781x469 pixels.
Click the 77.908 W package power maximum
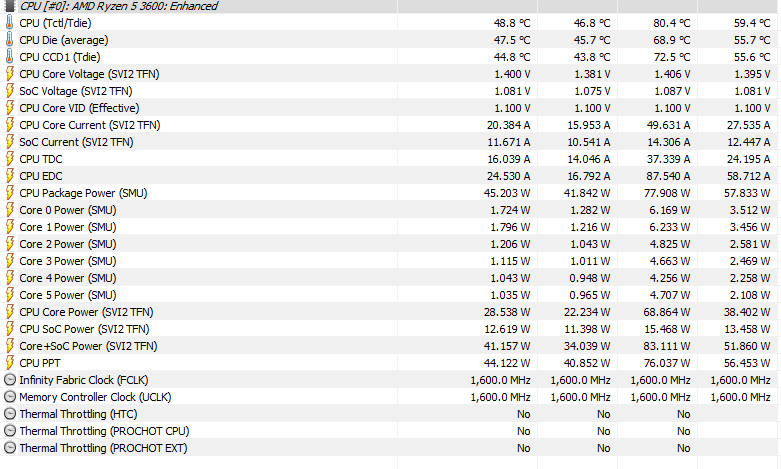coord(666,193)
